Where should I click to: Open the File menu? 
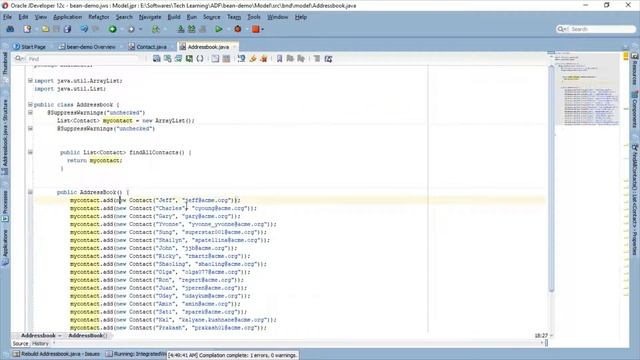click(7, 17)
